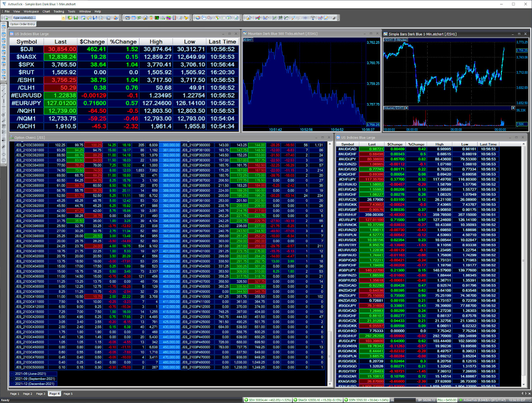Click the /GCH1 symbol row
Image resolution: width=532 pixels, height=403 pixels.
(125, 126)
